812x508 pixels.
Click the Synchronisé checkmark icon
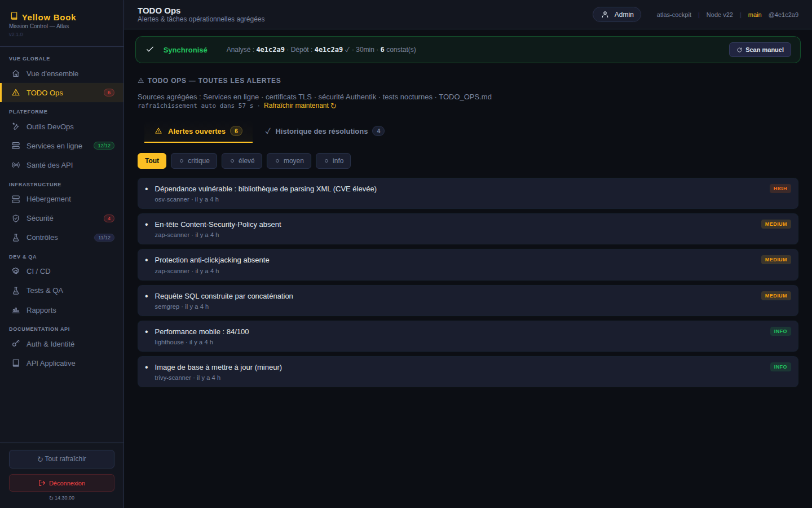pos(150,50)
